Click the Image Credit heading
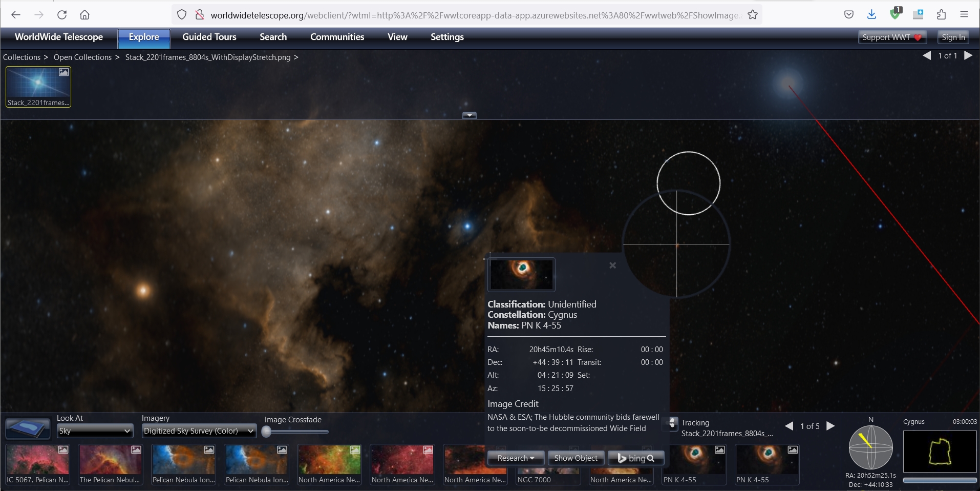Viewport: 980px width, 491px height. click(513, 404)
